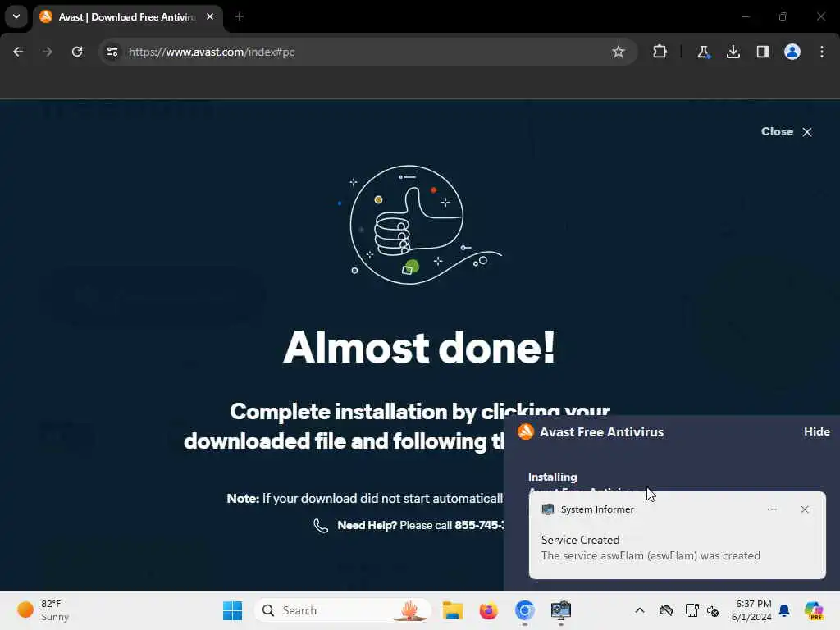Click the phone icon beside Need Help

point(321,526)
